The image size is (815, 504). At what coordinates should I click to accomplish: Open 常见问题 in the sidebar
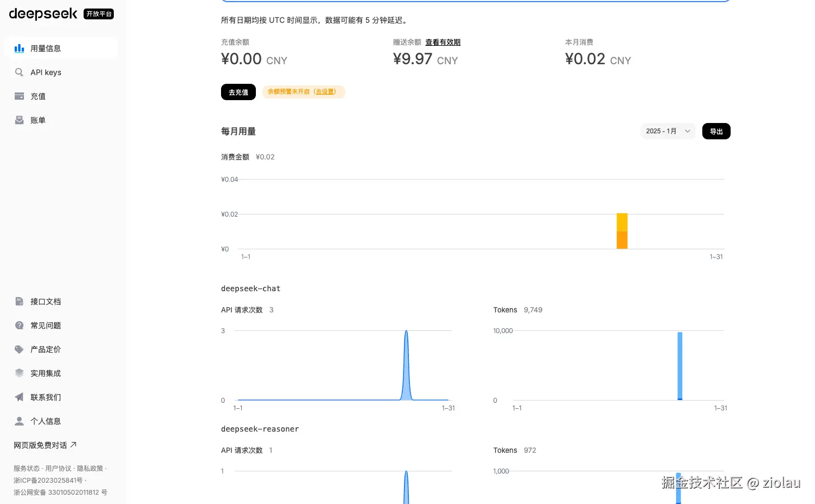point(61,325)
